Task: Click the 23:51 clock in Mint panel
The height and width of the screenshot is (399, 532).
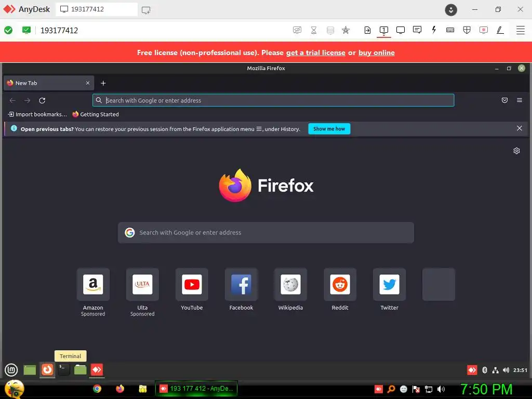Action: click(x=520, y=370)
